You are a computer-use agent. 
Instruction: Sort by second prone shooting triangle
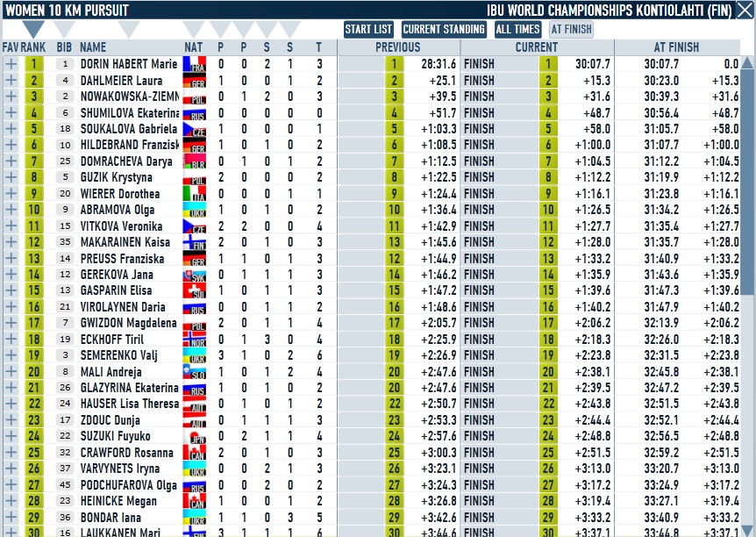(x=244, y=28)
